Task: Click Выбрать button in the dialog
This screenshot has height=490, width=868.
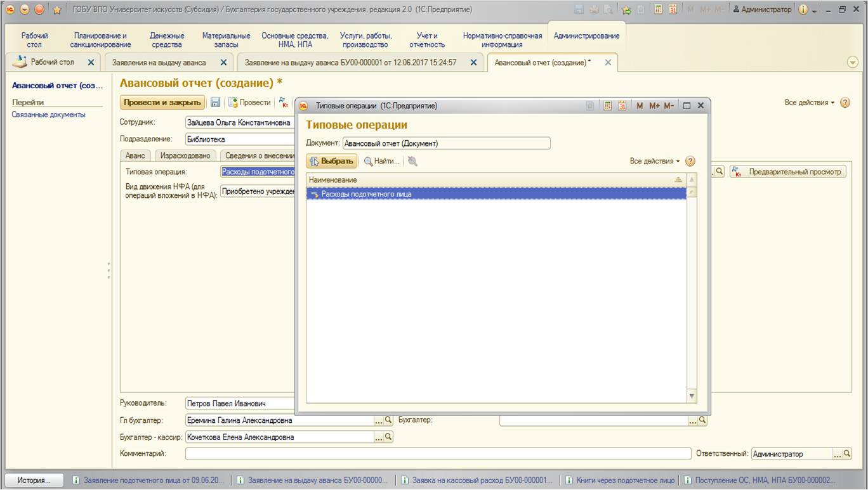Action: [x=332, y=161]
